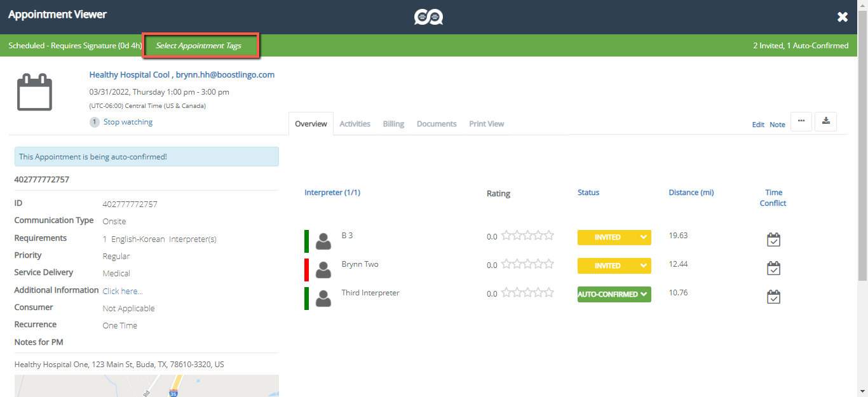This screenshot has width=868, height=397.
Task: Open INVITED status dropdown for Brynn Two
Action: (614, 266)
